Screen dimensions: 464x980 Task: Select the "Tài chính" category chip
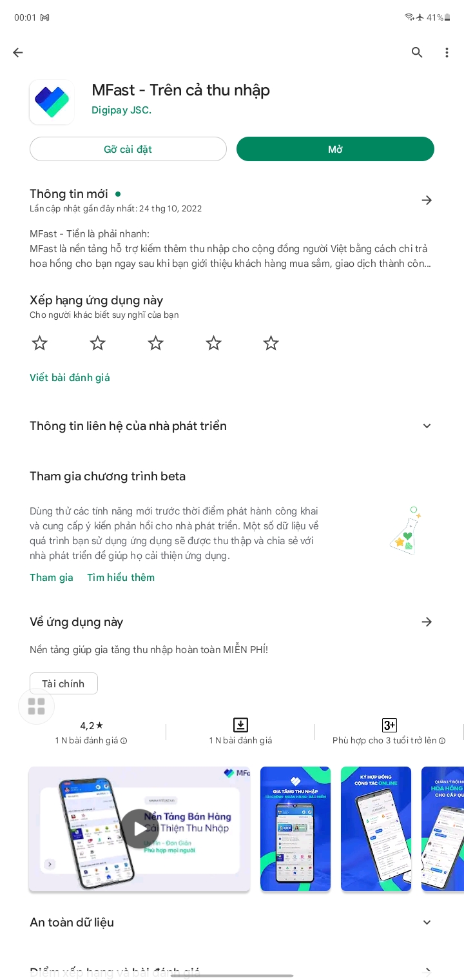pos(63,683)
